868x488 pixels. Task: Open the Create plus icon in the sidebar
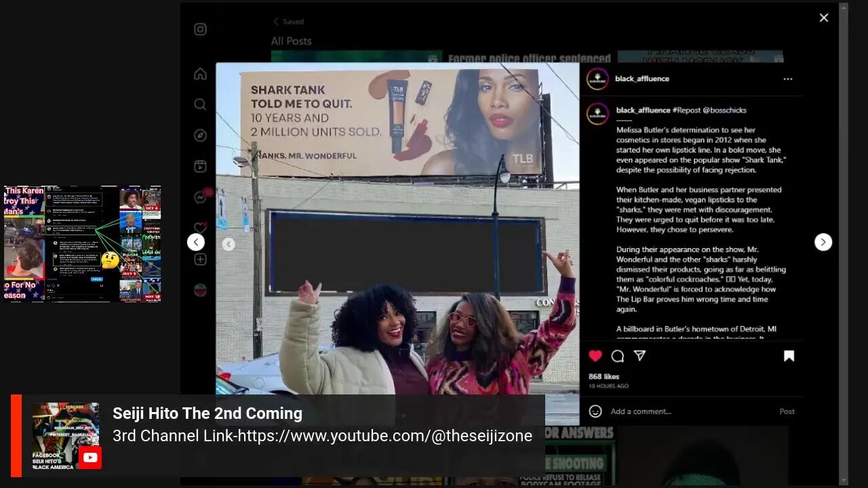click(200, 260)
